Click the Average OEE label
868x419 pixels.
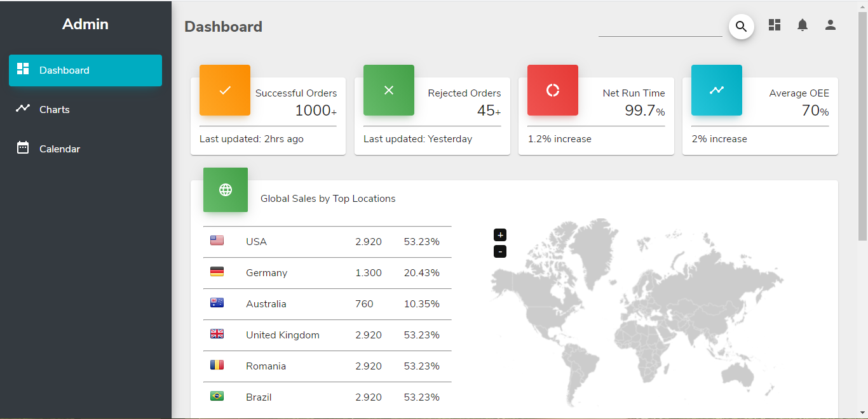799,93
